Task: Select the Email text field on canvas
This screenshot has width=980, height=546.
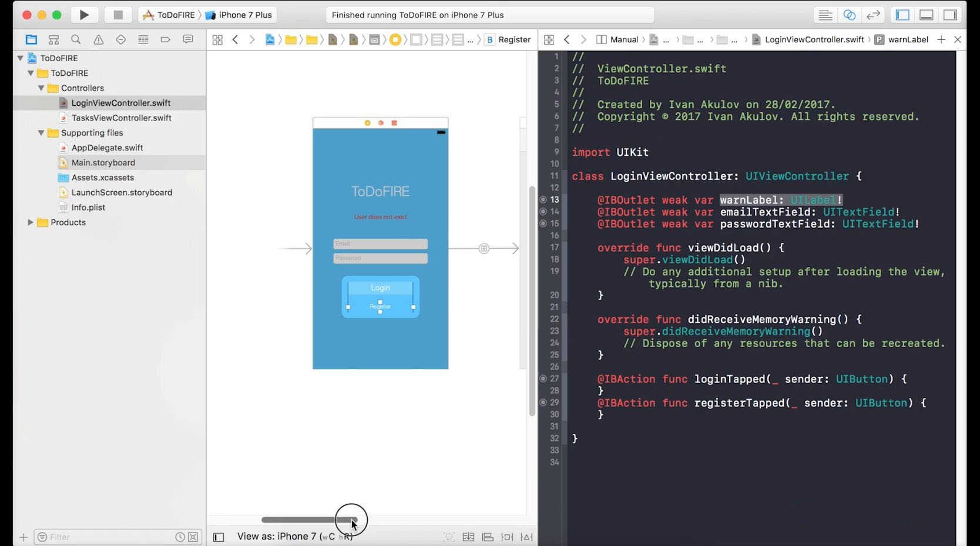Action: 380,244
